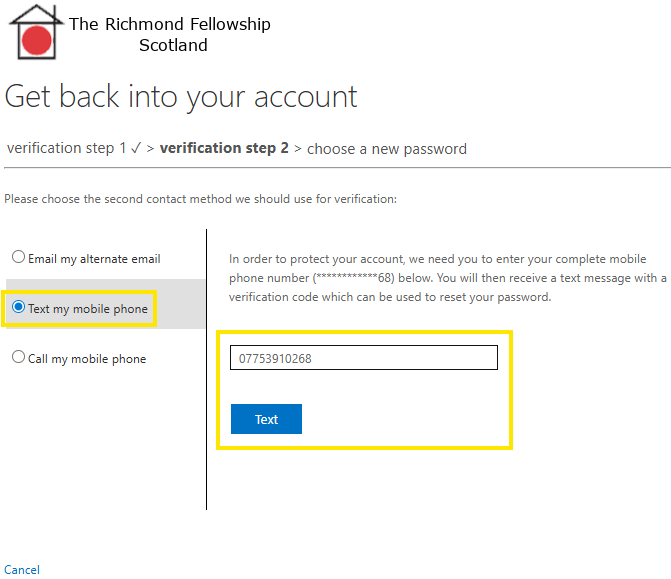The width and height of the screenshot is (671, 579).
Task: Click 'The Richmond Fellowship Scotland' title text
Action: click(170, 34)
